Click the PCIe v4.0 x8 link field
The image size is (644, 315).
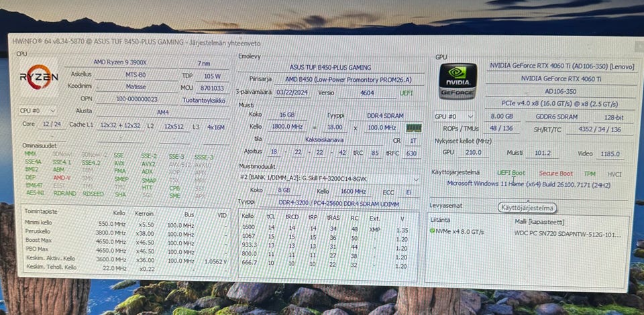coord(559,104)
